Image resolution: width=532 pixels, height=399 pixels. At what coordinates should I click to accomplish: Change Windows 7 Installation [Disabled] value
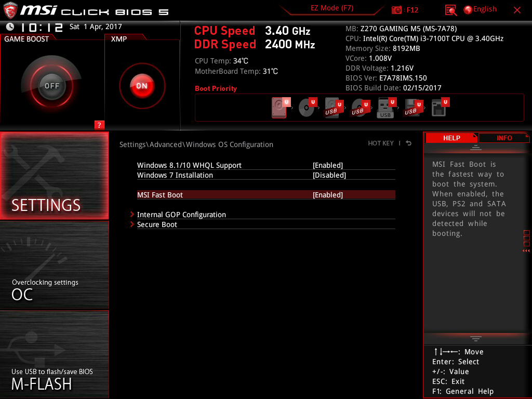[329, 175]
